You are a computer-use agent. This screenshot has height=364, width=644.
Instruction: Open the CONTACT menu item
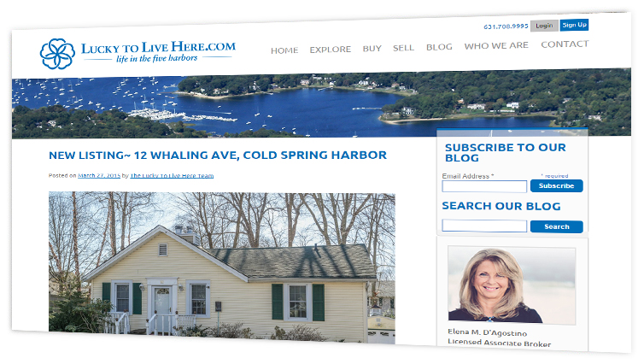click(x=565, y=44)
